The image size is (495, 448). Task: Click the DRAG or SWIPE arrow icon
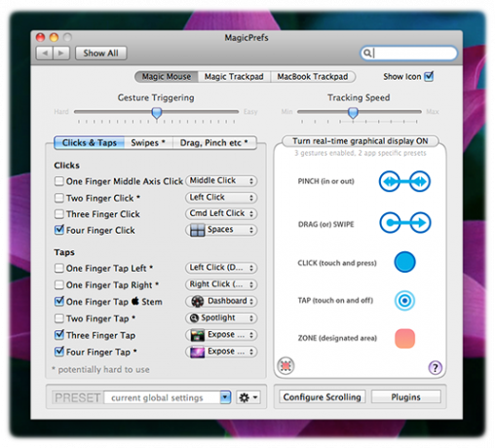(x=405, y=223)
